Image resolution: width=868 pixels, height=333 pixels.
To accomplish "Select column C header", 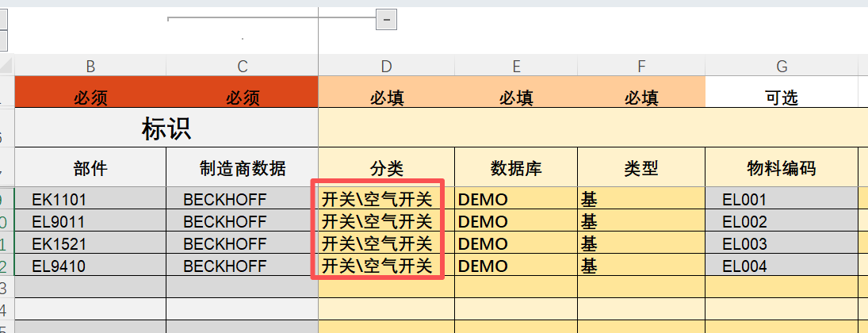I will [242, 65].
